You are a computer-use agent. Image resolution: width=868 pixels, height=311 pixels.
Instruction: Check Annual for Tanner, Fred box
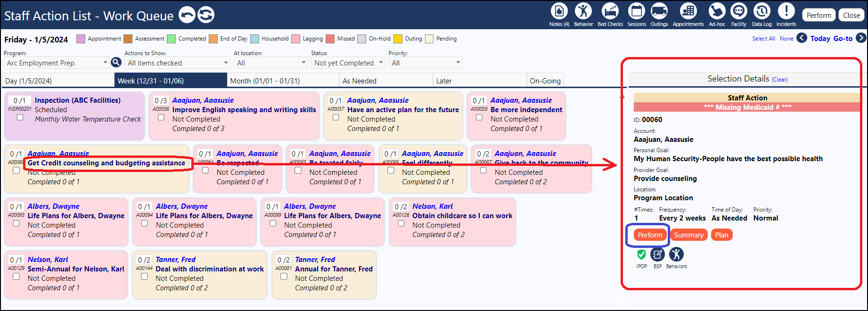coord(284,277)
